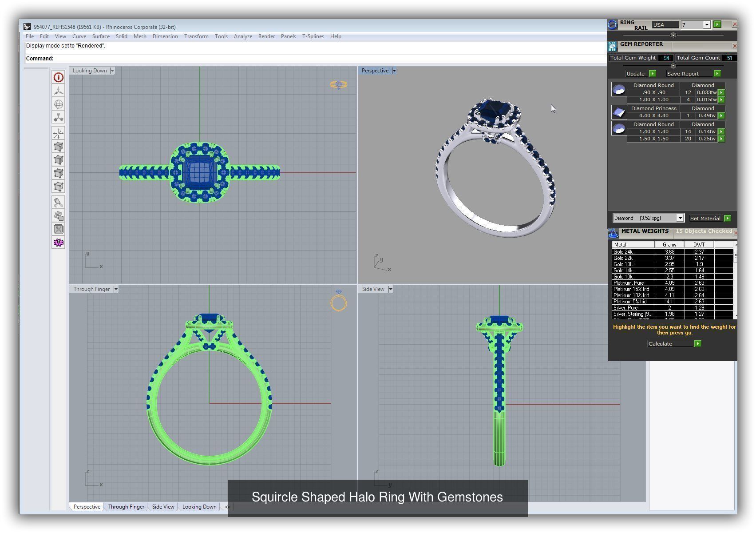Click the Grams column header

(669, 245)
